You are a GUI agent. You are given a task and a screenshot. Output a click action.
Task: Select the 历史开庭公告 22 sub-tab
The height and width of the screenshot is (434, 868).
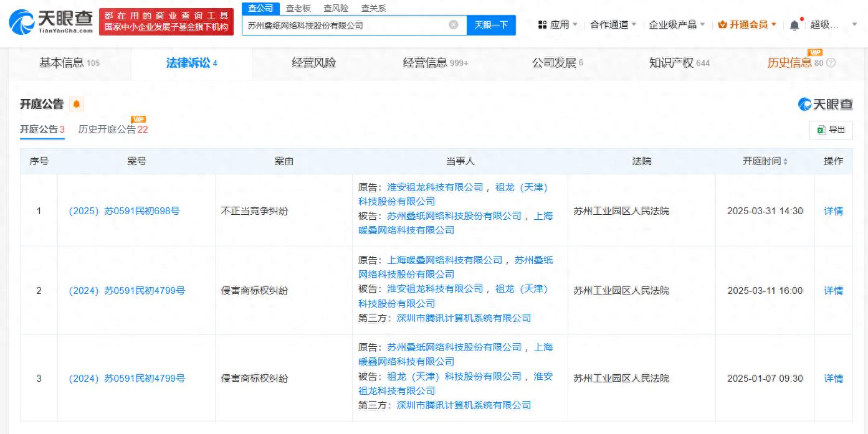113,130
